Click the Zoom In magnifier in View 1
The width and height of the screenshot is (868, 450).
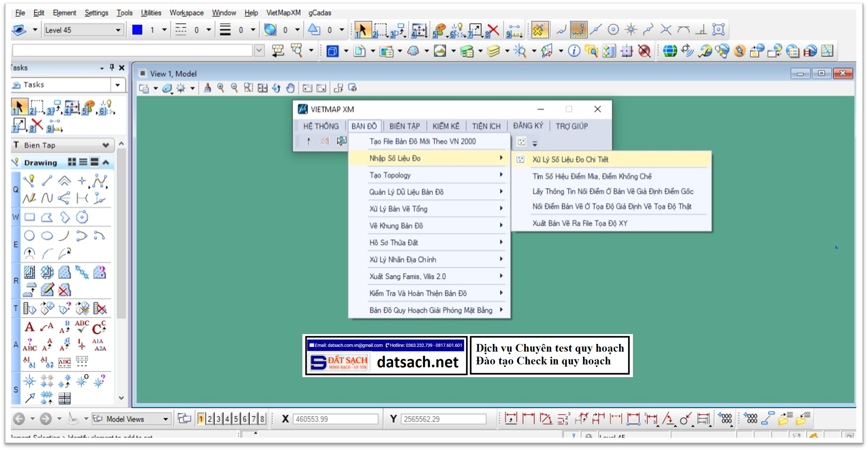(221, 88)
